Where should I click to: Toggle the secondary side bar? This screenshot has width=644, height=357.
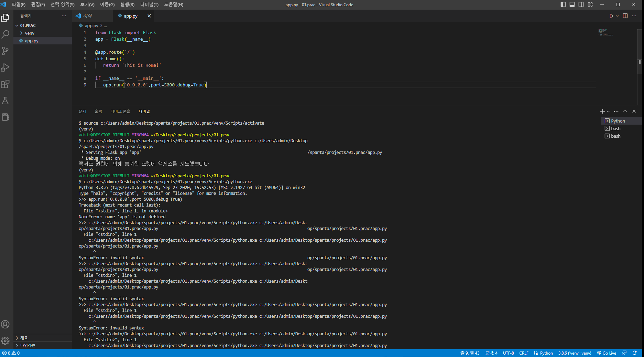pyautogui.click(x=581, y=4)
